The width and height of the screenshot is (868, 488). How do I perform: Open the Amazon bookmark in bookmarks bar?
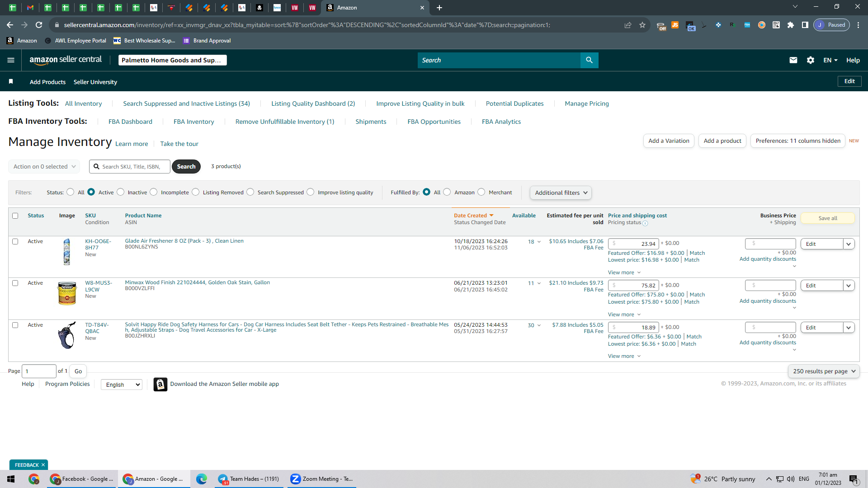22,41
